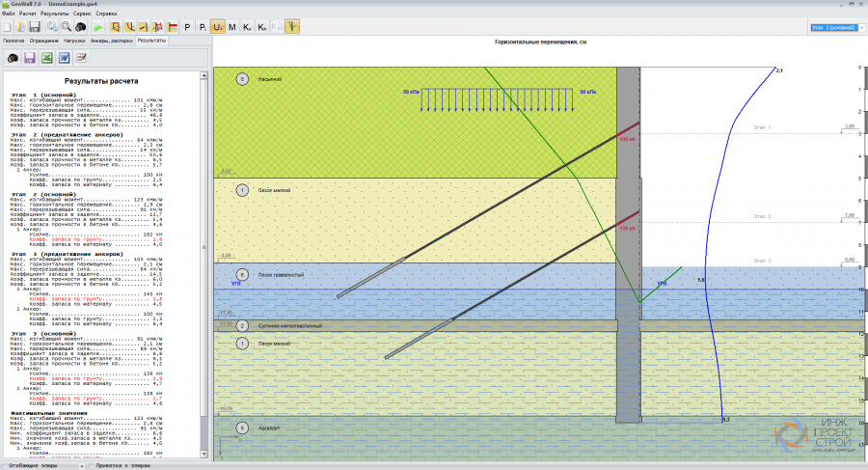Show the P with subscript pressure diagram
The image size is (868, 470).
click(x=203, y=27)
